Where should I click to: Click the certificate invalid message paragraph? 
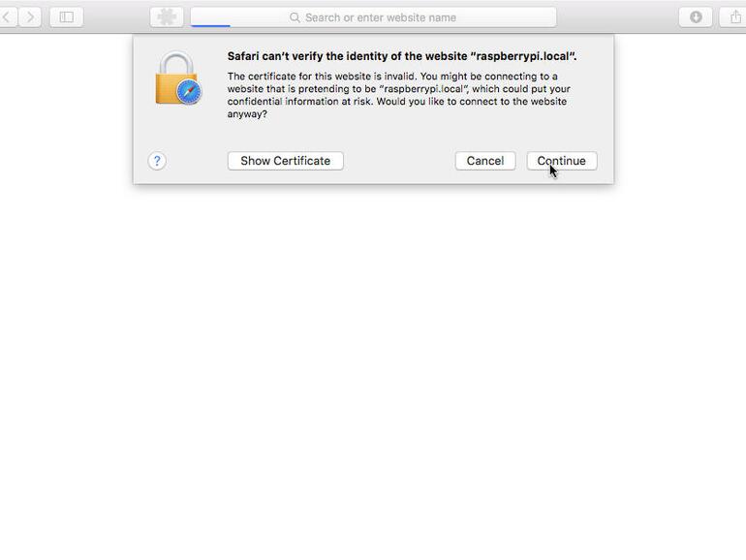399,95
